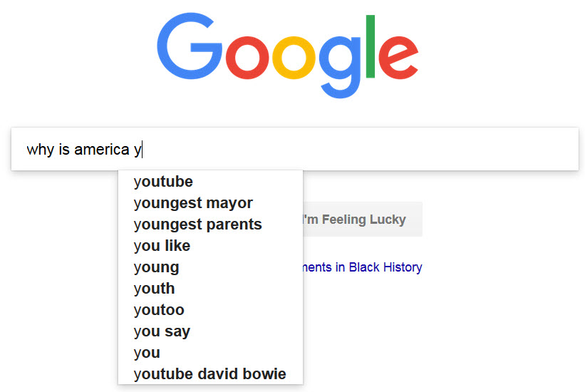This screenshot has height=392, width=585.
Task: Click the yellow letter o in the logo
Action: pos(294,58)
